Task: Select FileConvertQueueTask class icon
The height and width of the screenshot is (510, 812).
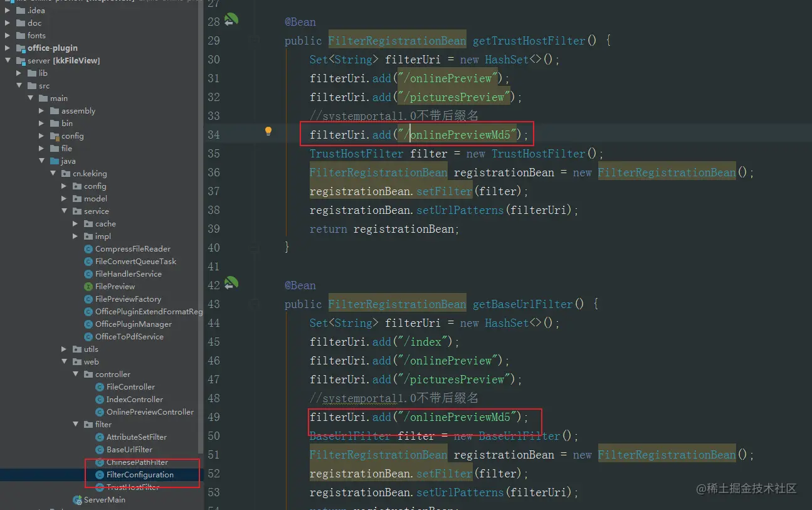Action: [88, 262]
